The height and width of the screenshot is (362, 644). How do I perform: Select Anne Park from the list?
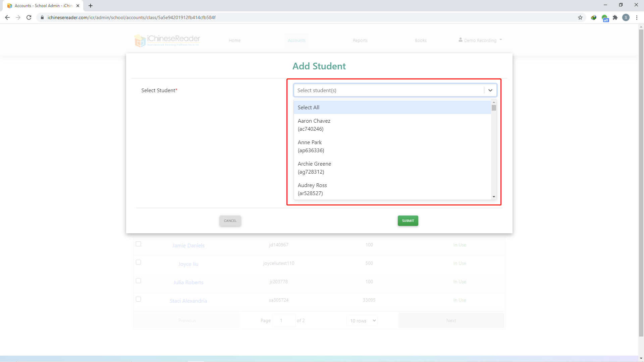pyautogui.click(x=311, y=146)
